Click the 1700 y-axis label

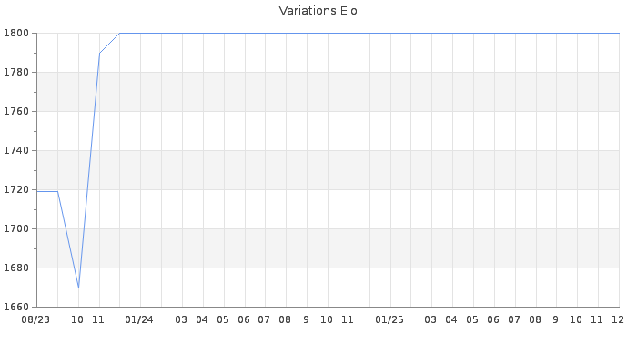click(x=16, y=228)
